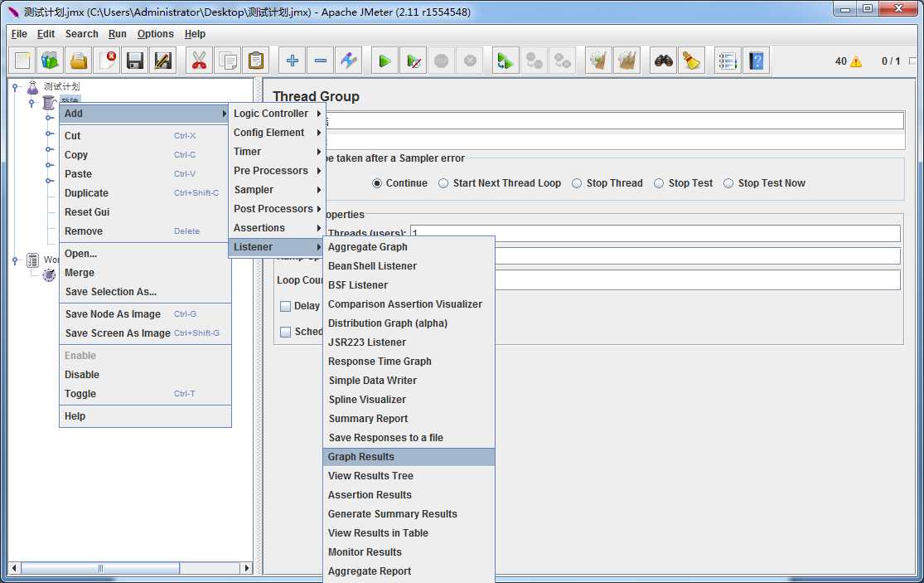Click the tree scrollbar left arrow

tap(14, 568)
